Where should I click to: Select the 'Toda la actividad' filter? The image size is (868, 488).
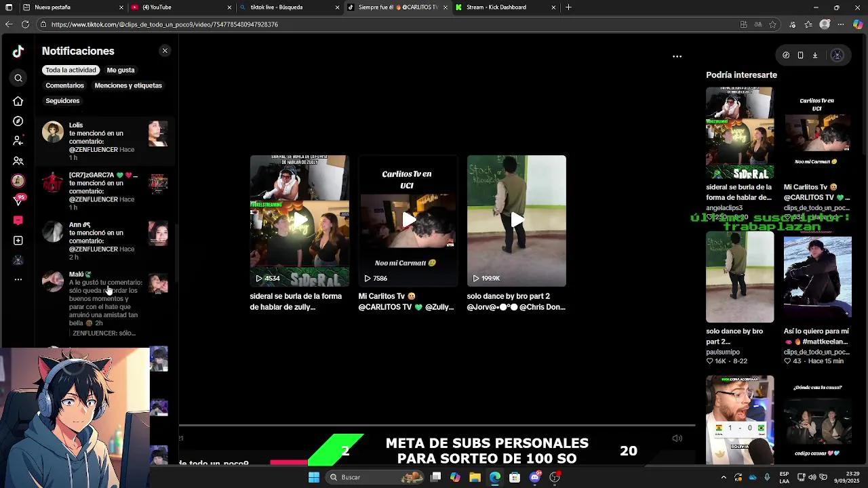click(71, 70)
